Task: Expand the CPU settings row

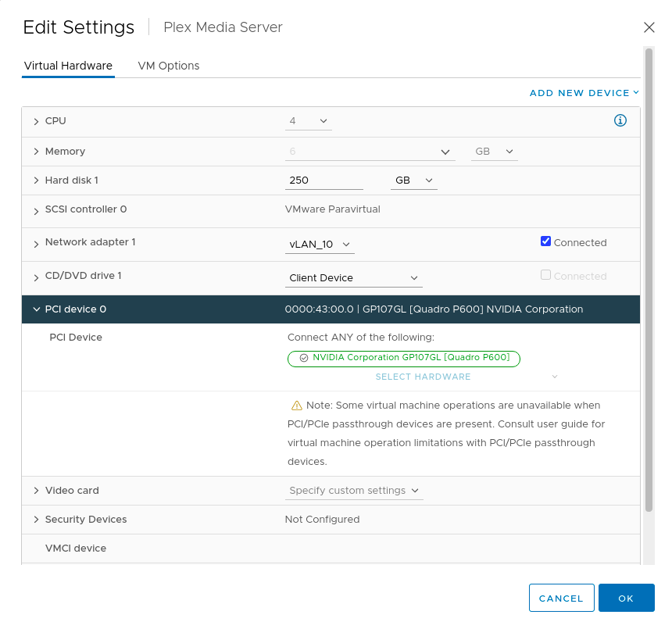Action: pos(36,122)
